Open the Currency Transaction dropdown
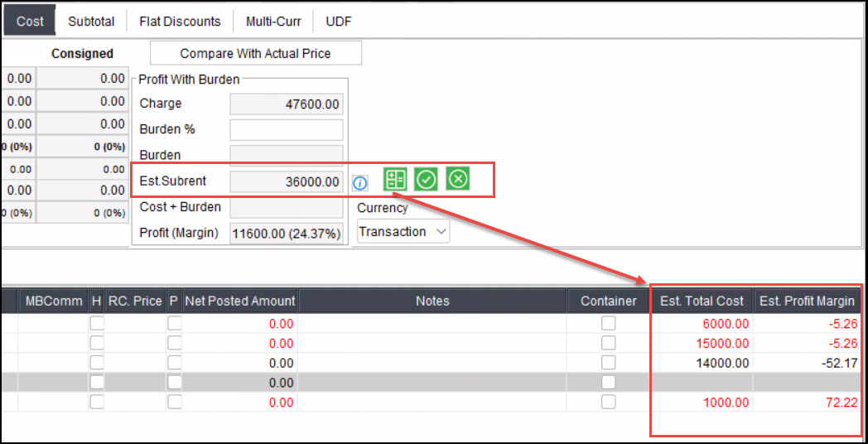Image resolution: width=868 pixels, height=444 pixels. 403,232
